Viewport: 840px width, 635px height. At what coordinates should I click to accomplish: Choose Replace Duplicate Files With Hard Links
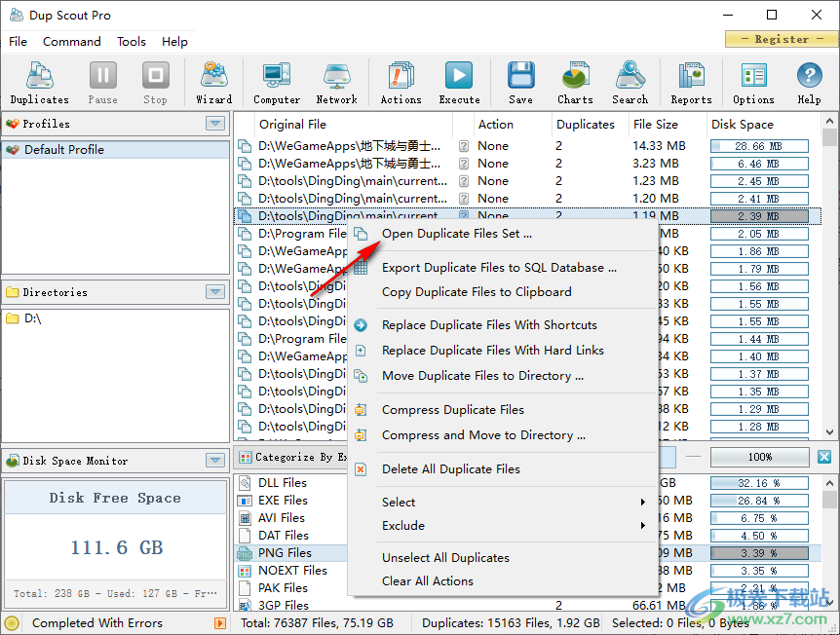point(503,351)
